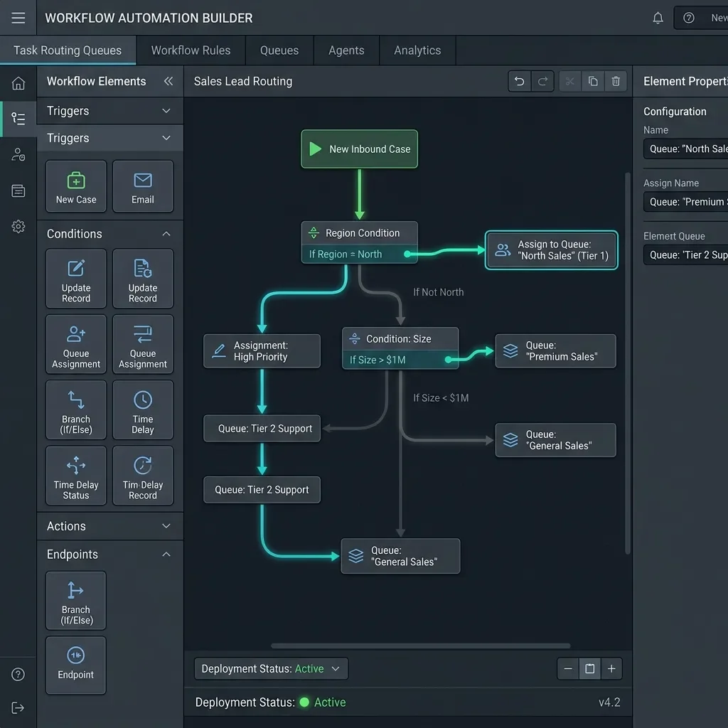Fit canvas to screen button
728x728 pixels.
tap(589, 668)
